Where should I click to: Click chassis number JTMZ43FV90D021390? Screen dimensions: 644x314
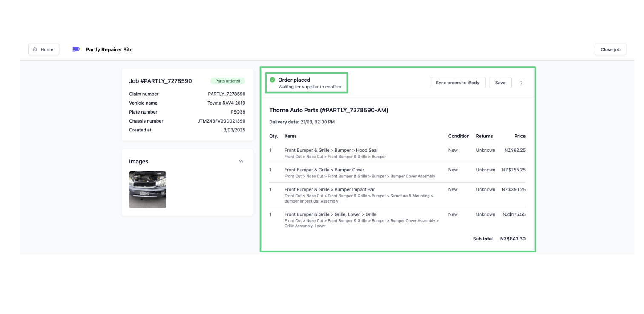pos(221,121)
